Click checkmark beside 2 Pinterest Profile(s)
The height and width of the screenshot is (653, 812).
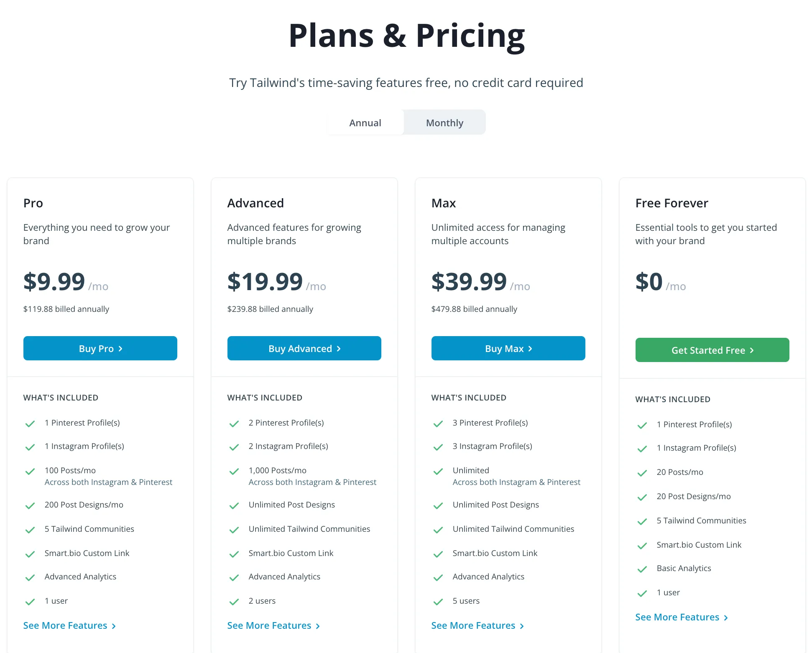(x=234, y=423)
